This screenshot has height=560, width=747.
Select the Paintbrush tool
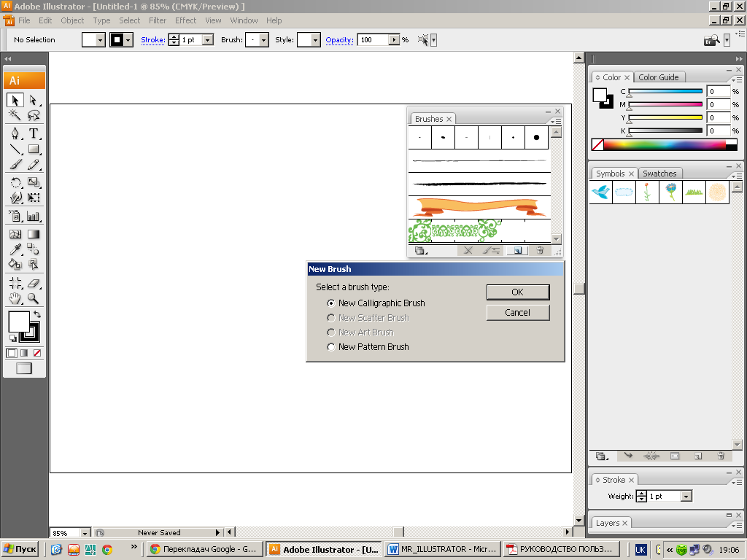15,165
